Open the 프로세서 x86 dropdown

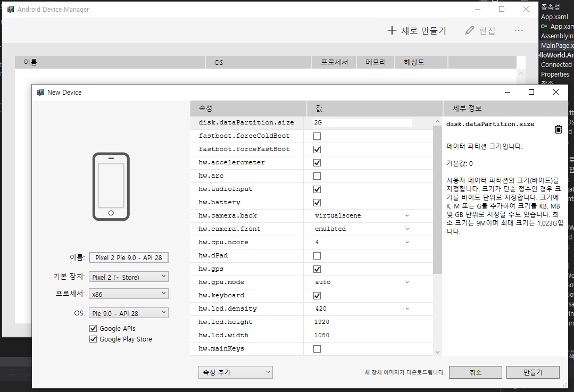[129, 294]
